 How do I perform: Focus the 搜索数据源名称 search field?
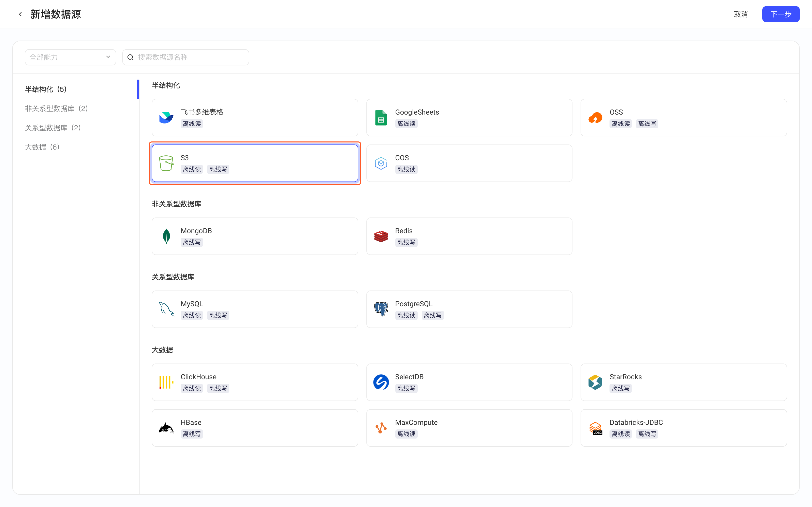[185, 57]
